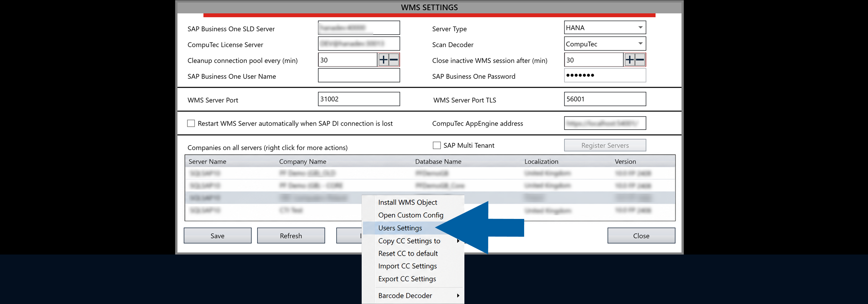This screenshot has width=868, height=304.
Task: Increase cleanup connection pool minutes with plus
Action: coord(383,60)
